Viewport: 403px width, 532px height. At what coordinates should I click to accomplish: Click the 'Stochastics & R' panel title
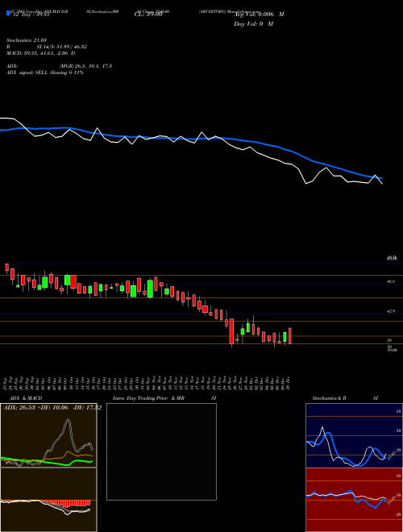tap(330, 398)
